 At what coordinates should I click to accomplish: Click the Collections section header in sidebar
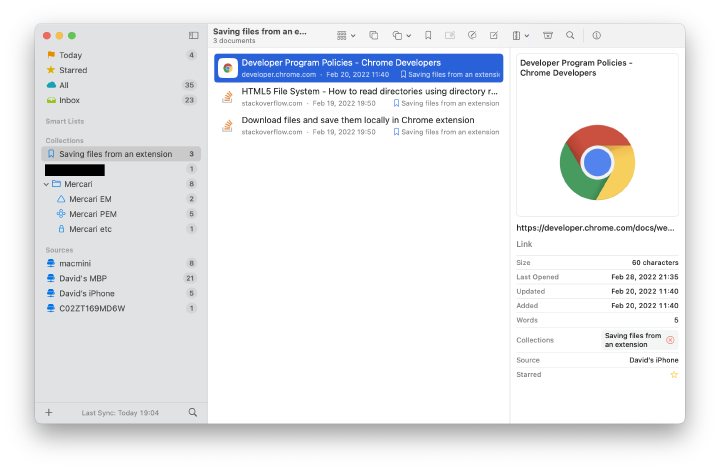pyautogui.click(x=64, y=140)
